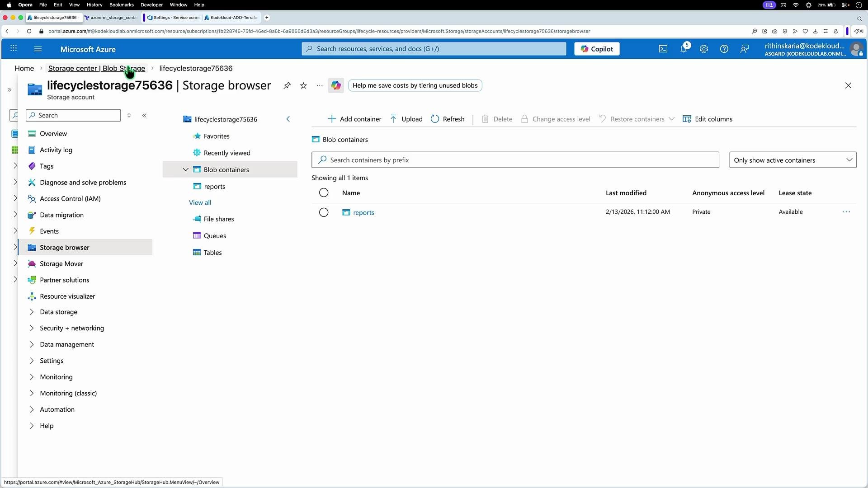Open portal settings gear
The height and width of the screenshot is (488, 868).
pos(704,49)
